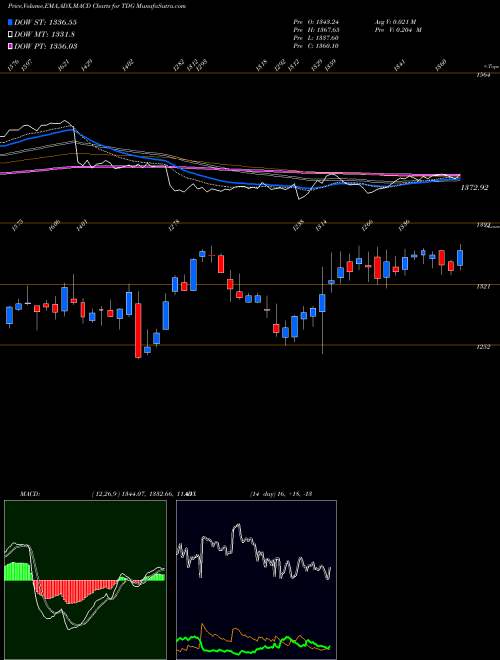
Task: Click the 1621 peak label in the EMA chart
Action: tap(64, 65)
